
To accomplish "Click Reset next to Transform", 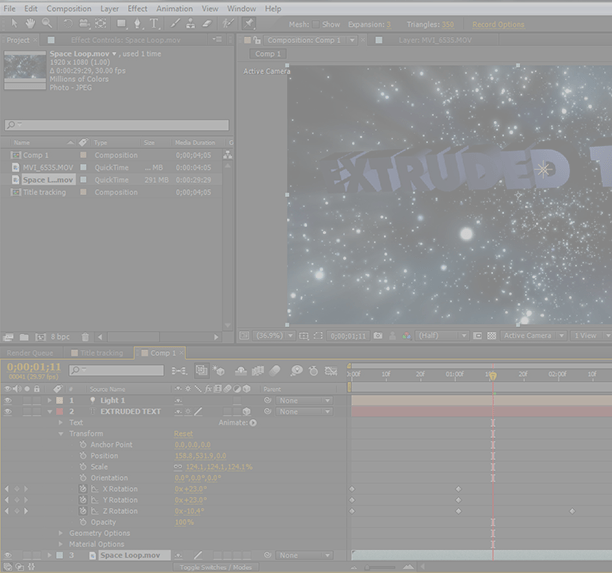I will [x=184, y=434].
